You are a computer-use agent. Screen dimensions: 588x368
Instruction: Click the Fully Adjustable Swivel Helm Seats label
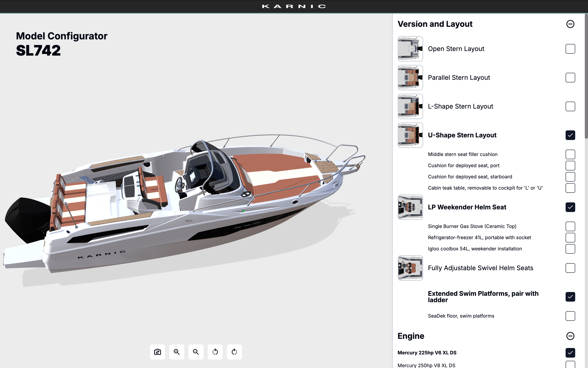click(x=481, y=268)
